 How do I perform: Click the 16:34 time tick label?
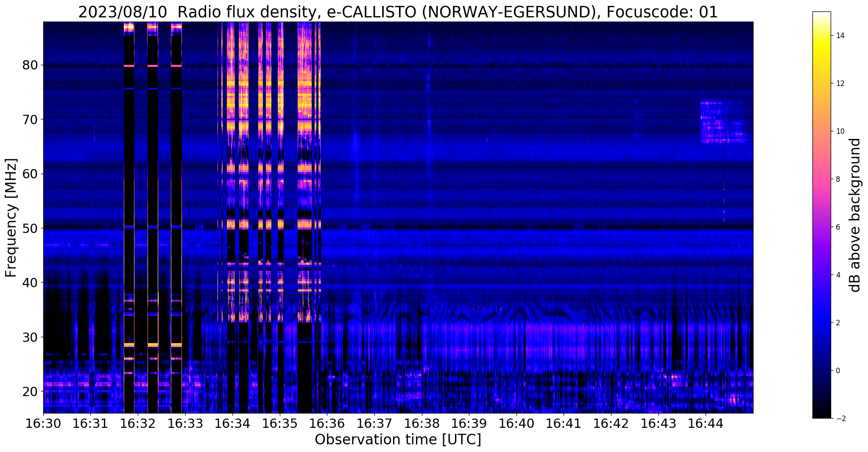tap(232, 424)
